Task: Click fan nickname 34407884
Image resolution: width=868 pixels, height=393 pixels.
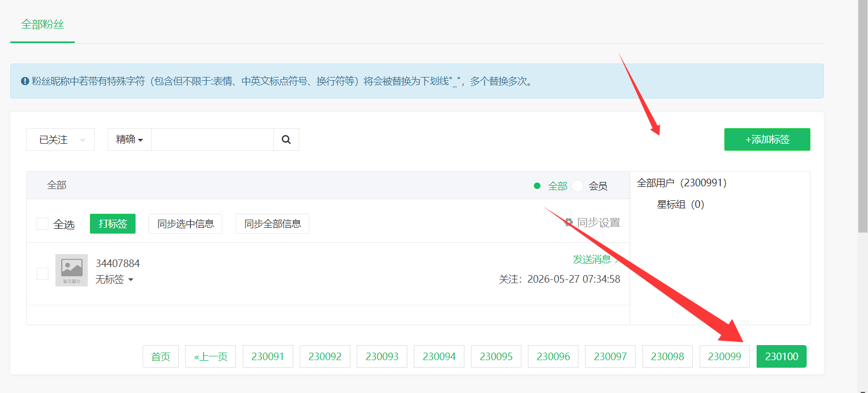Action: coord(118,263)
